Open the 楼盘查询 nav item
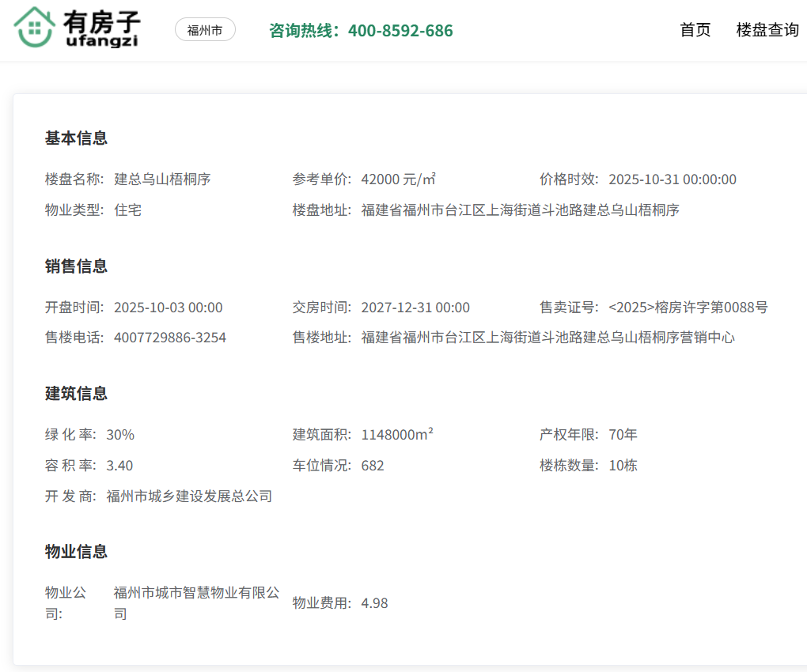807x672 pixels. 767,30
